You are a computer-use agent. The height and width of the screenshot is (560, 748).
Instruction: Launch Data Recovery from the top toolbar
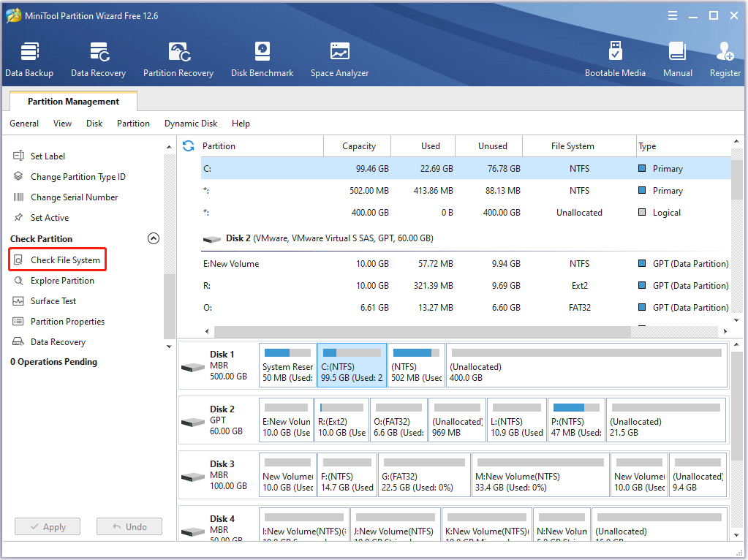[x=98, y=58]
